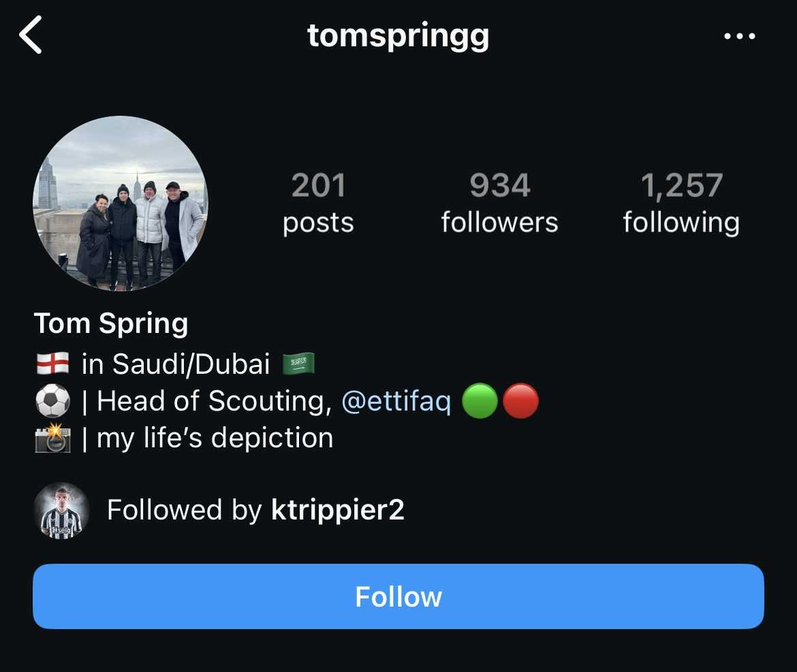Open the 1,257 following list
The height and width of the screenshot is (672, 797).
click(681, 203)
